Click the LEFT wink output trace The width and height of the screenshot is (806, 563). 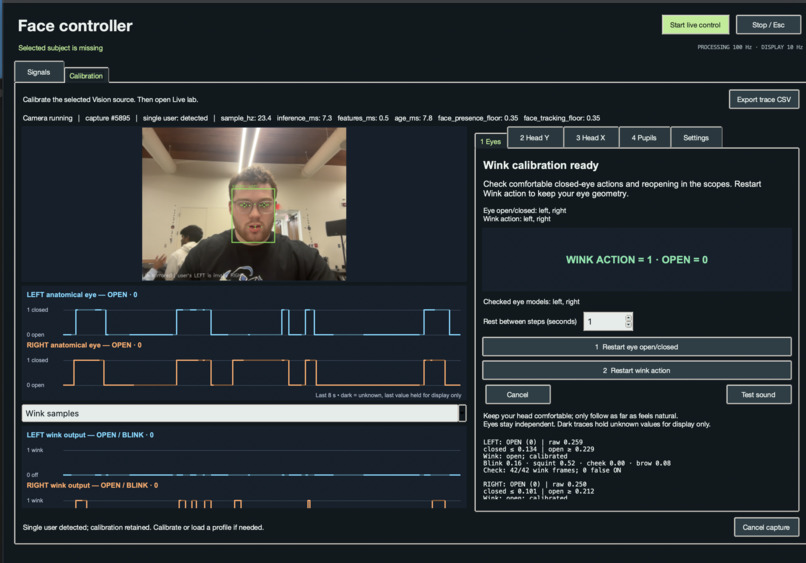262,462
